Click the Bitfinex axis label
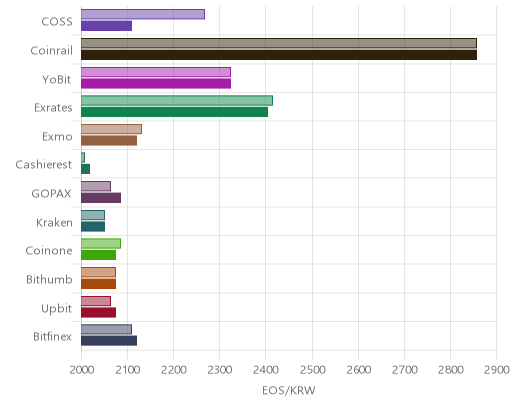This screenshot has width=512, height=408. tap(52, 336)
